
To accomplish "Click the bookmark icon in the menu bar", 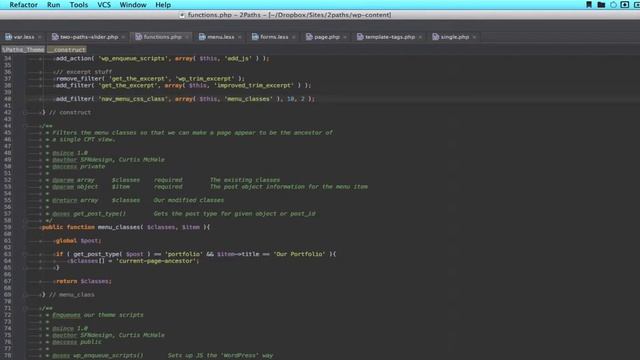I will coord(589,4).
